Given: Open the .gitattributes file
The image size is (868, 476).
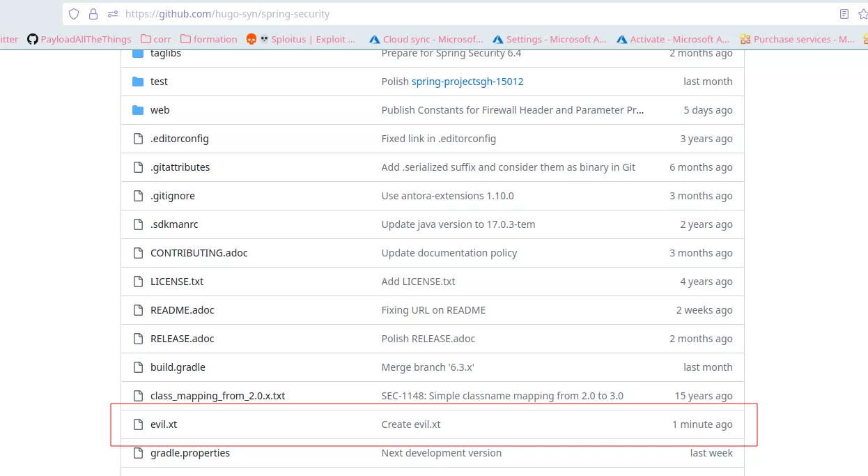Looking at the screenshot, I should (180, 167).
